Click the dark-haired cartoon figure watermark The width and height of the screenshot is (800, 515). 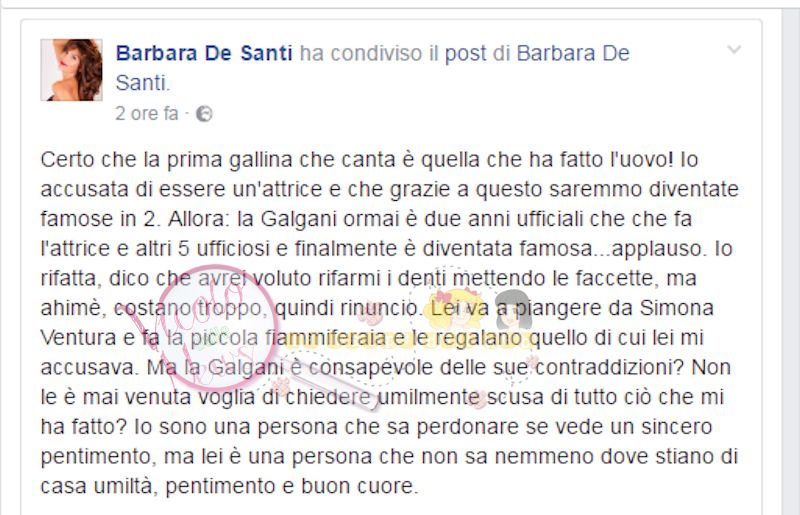(x=513, y=310)
